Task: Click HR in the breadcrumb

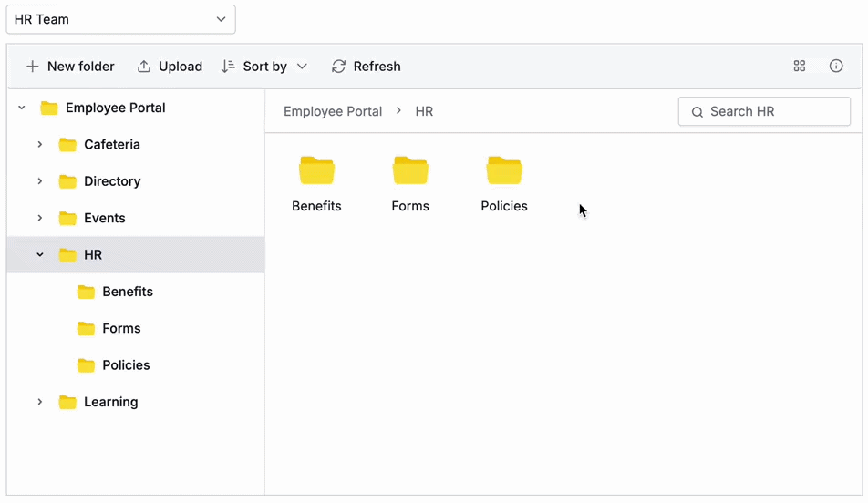Action: 424,111
